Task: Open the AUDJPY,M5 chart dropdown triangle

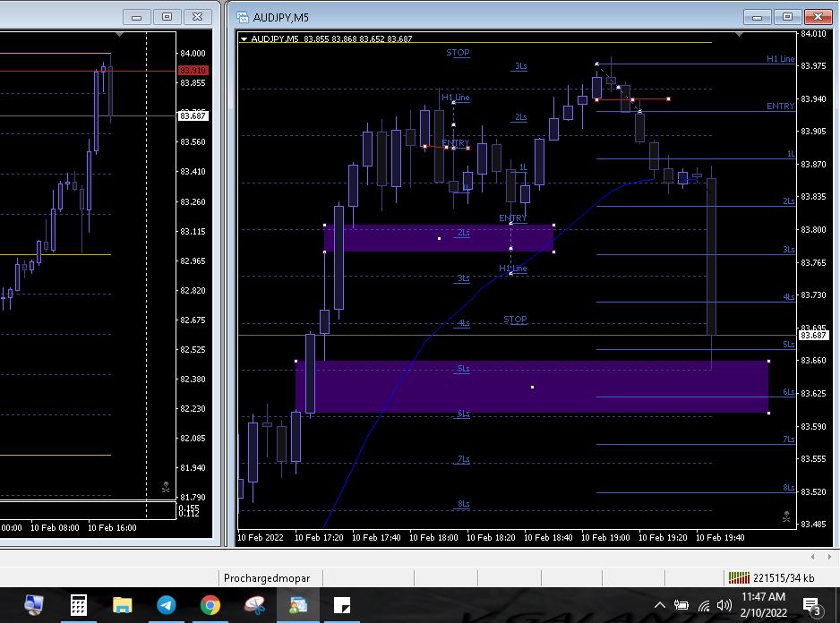Action: click(244, 39)
